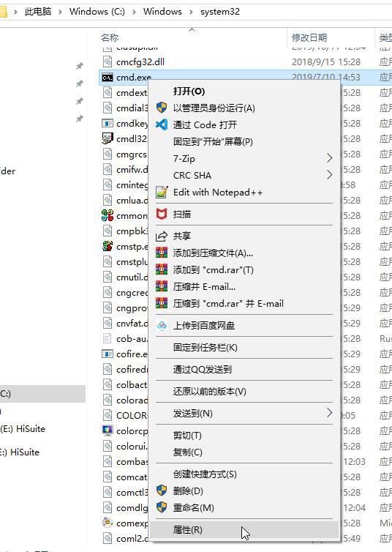Click the WinRAR icon beside 压缩到 "cmd.rar" 并 E-mail
392x552 pixels.
(x=162, y=303)
